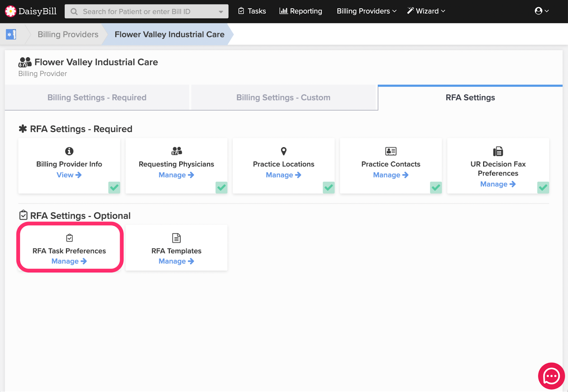Open the Tasks page
The image size is (568, 392).
coord(252,11)
